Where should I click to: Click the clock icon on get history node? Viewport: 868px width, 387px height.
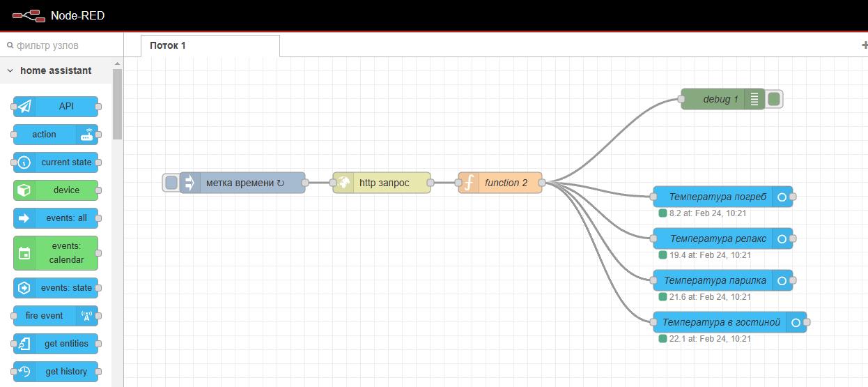point(24,372)
